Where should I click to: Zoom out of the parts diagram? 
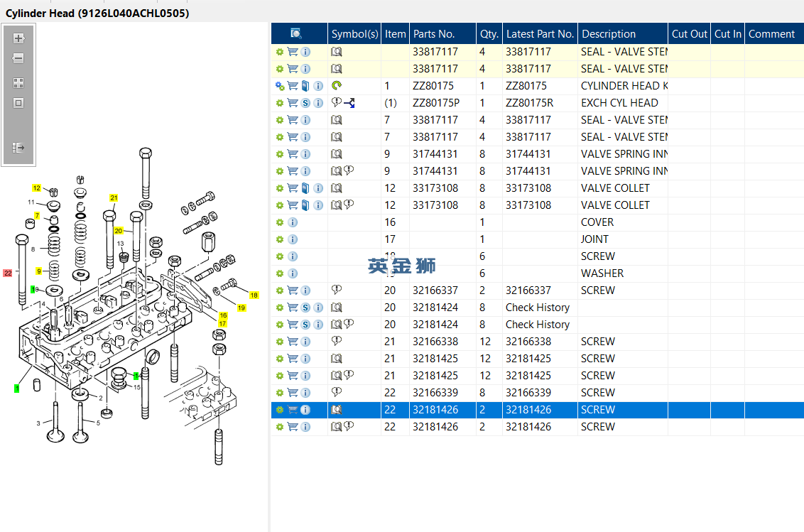(18, 58)
